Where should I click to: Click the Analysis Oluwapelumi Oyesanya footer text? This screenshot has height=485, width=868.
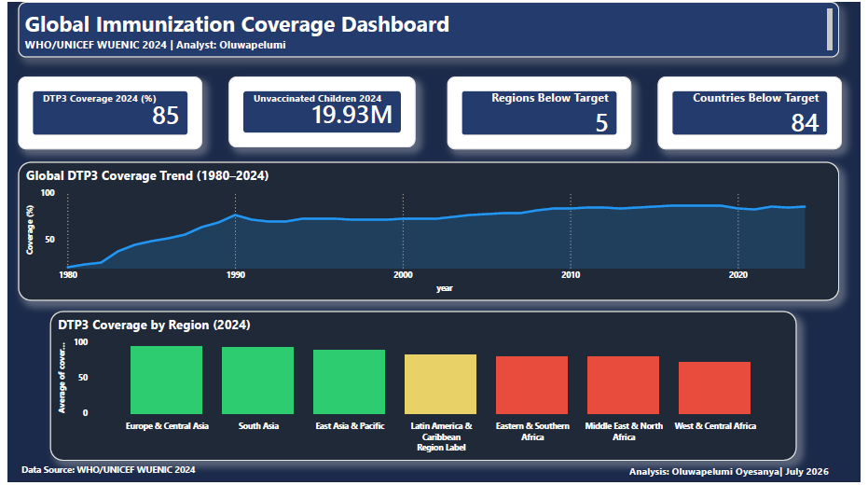(728, 472)
